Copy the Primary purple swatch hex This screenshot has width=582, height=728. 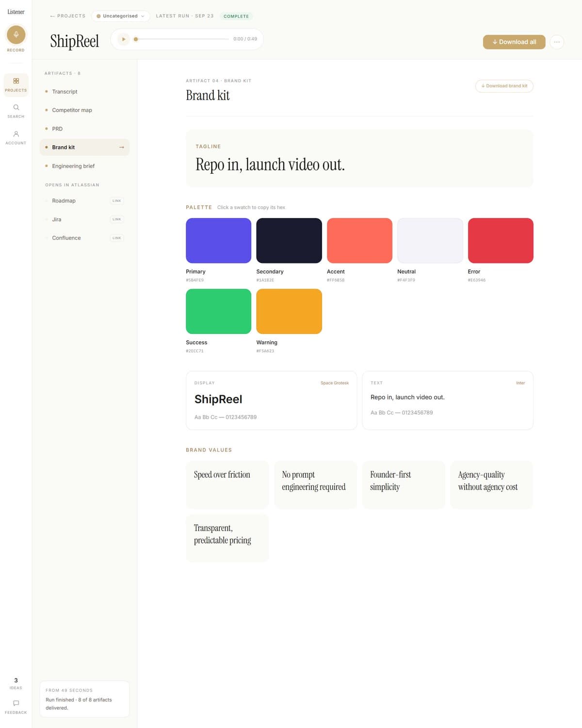[218, 241]
